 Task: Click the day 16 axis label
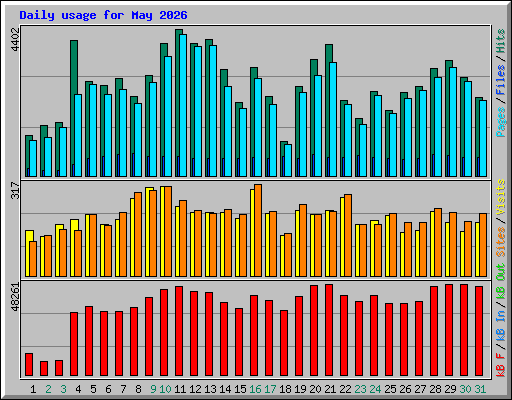pyautogui.click(x=255, y=389)
